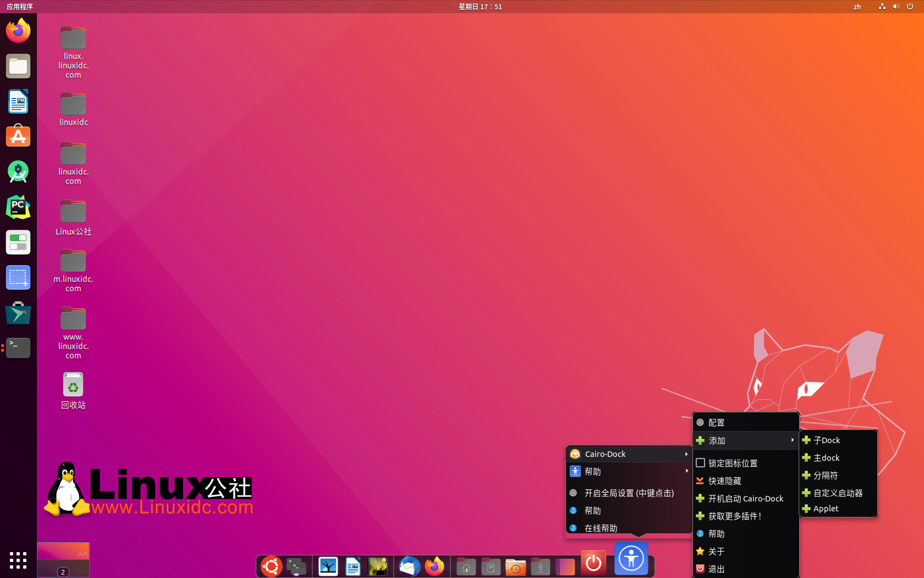Click 获取更多插件! to get more plugins
Viewport: 924px width, 578px height.
[734, 516]
